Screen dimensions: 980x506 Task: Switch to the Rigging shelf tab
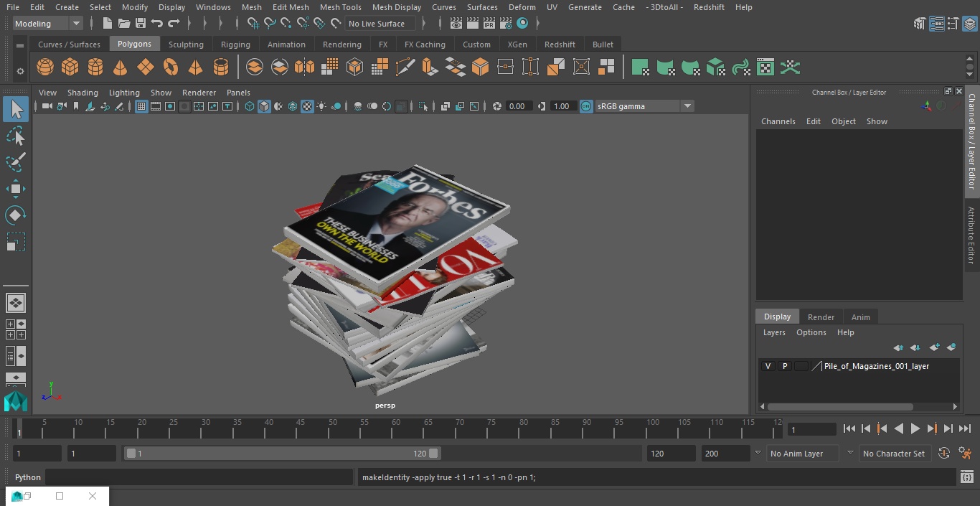click(x=235, y=44)
